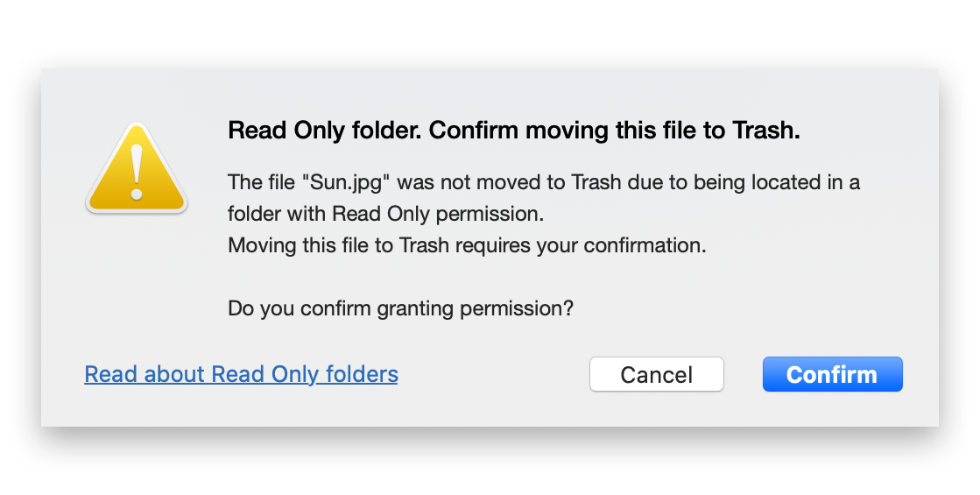This screenshot has height=495, width=980.
Task: Click the yellow warning triangle icon
Action: tap(137, 167)
